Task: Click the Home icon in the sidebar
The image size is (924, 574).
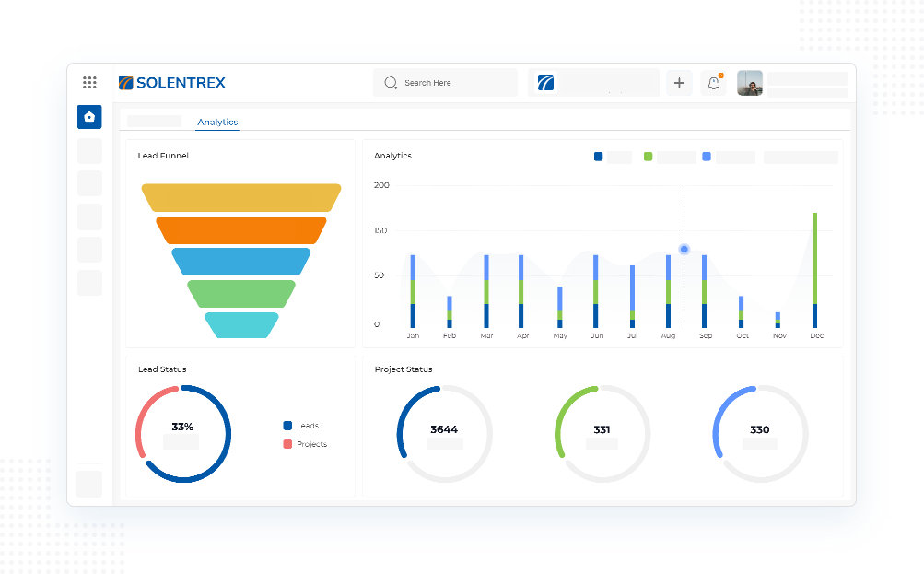Action: 89,117
